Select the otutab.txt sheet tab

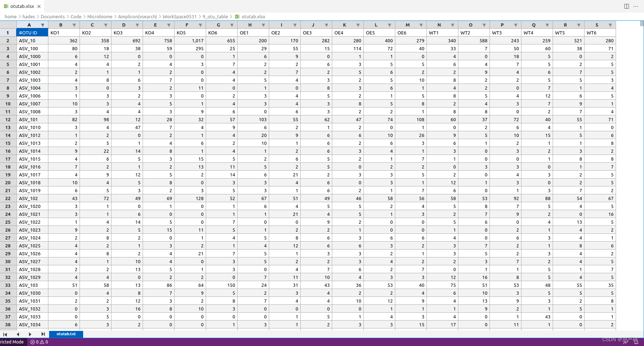point(66,334)
